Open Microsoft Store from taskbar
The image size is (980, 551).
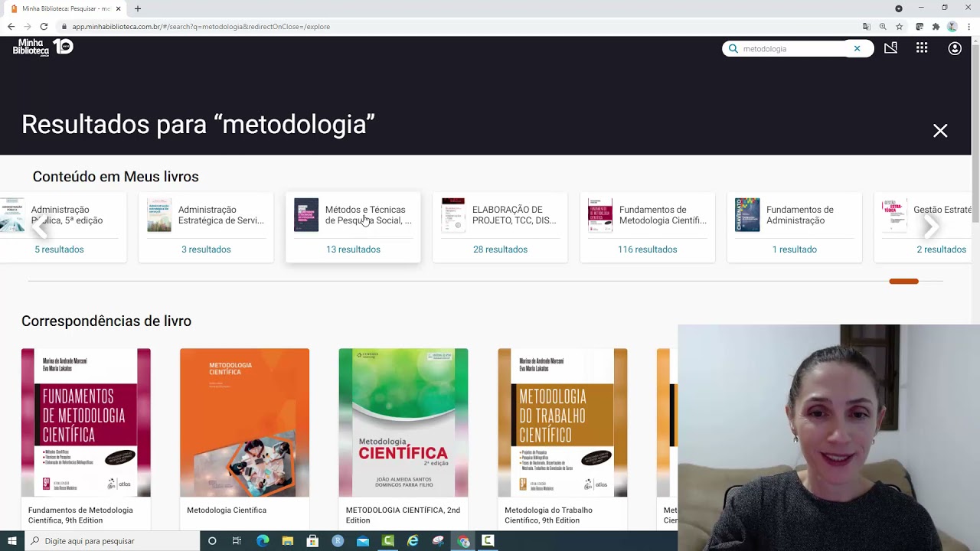point(312,541)
